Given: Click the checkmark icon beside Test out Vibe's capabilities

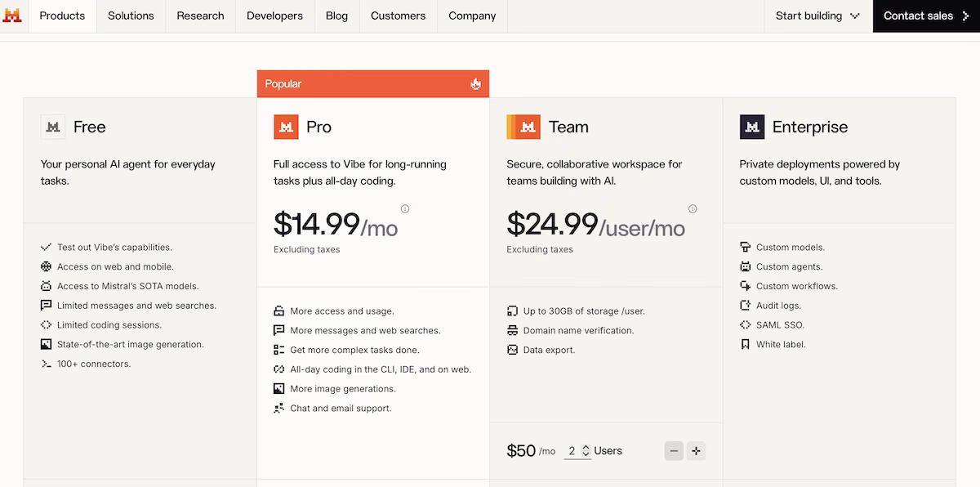Looking at the screenshot, I should click(x=46, y=247).
